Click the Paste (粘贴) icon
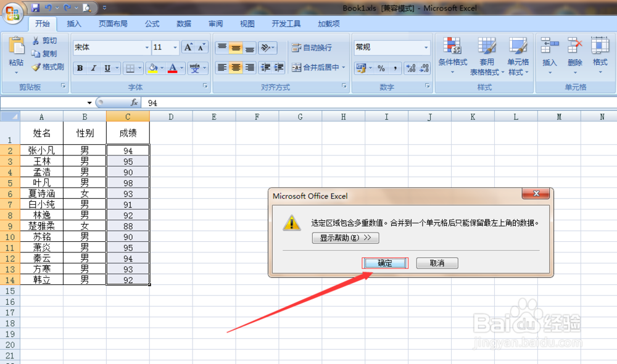The height and width of the screenshot is (364, 617). (16, 45)
